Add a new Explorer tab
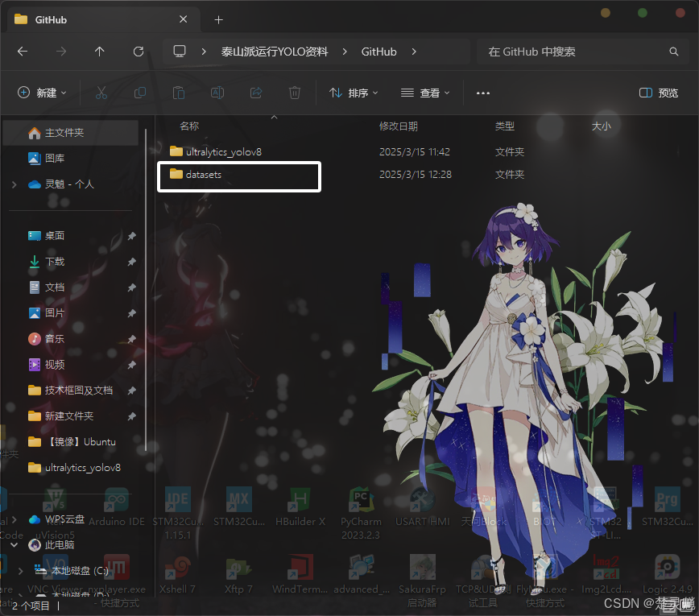Image resolution: width=699 pixels, height=616 pixels. [x=218, y=19]
